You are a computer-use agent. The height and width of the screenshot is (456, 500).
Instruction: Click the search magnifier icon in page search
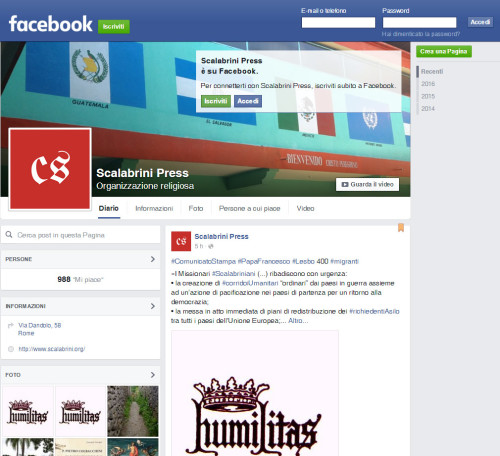[x=9, y=235]
